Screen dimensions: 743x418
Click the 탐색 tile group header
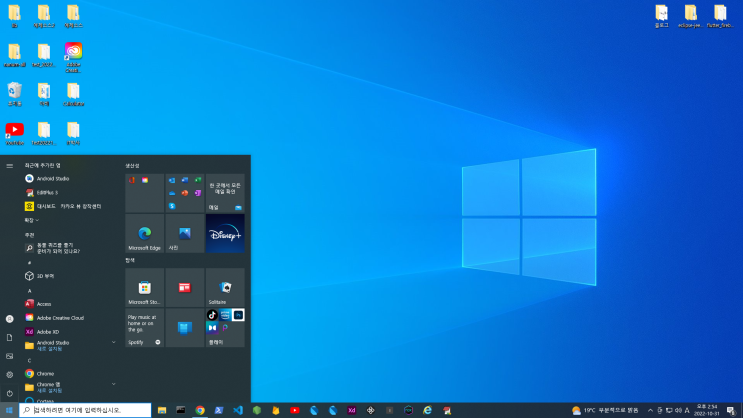tap(130, 260)
